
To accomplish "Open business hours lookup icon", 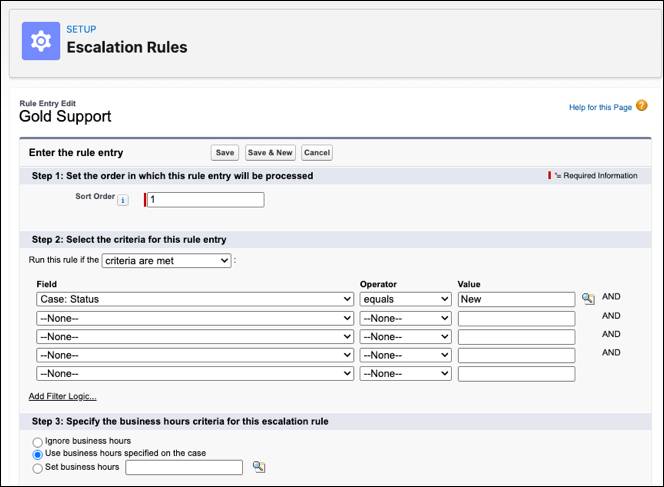I will [x=259, y=467].
